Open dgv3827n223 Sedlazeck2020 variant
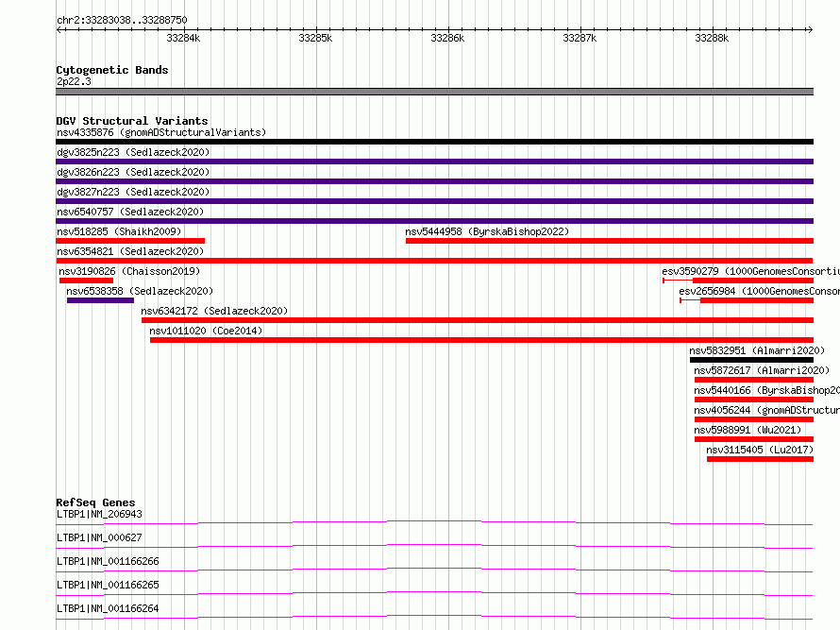Screen dimensions: 840x630 pyautogui.click(x=133, y=192)
